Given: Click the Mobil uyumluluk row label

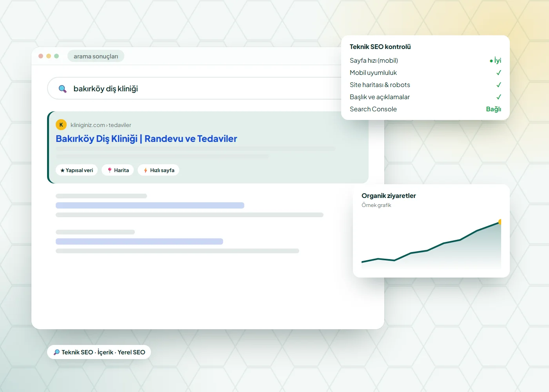Looking at the screenshot, I should click(x=373, y=73).
